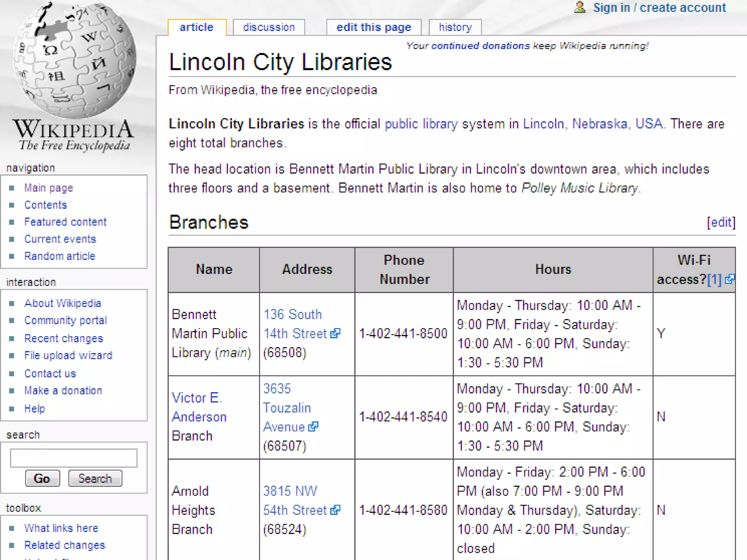Open the edit this page tab

tap(373, 27)
